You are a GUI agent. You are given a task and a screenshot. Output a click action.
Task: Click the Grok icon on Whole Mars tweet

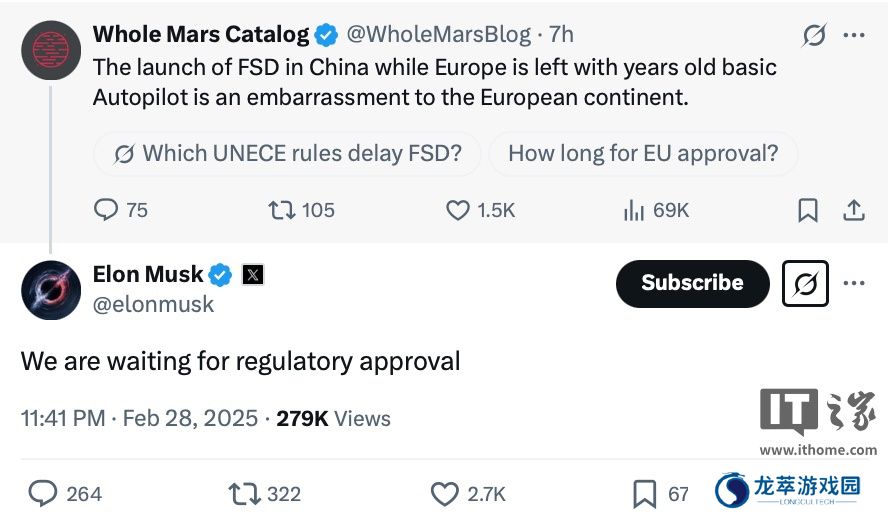[814, 35]
